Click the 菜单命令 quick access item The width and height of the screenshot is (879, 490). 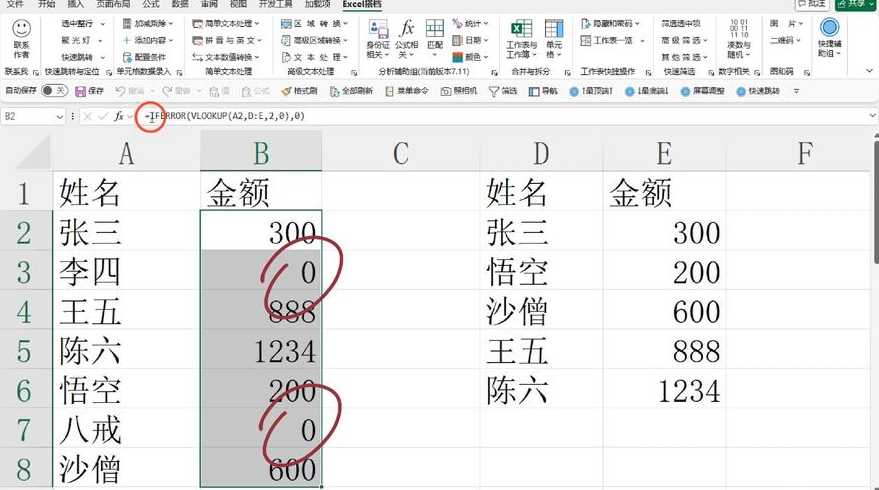pos(406,91)
